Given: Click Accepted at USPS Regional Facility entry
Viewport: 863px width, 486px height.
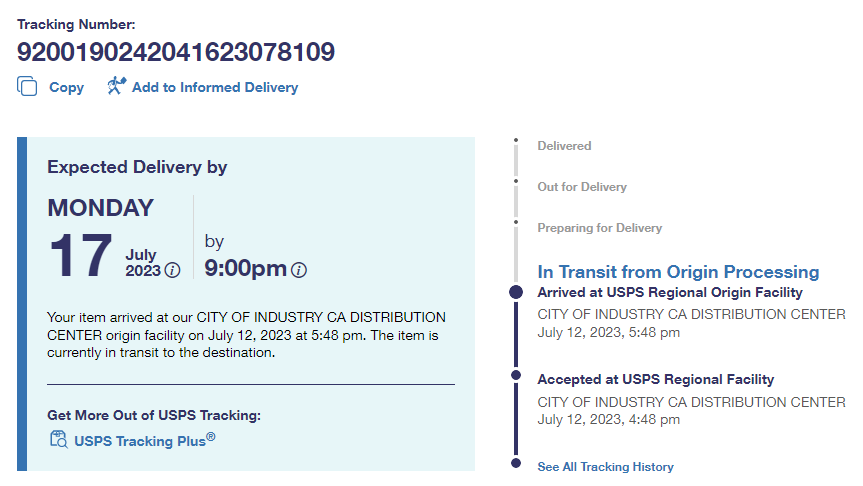Looking at the screenshot, I should point(655,380).
